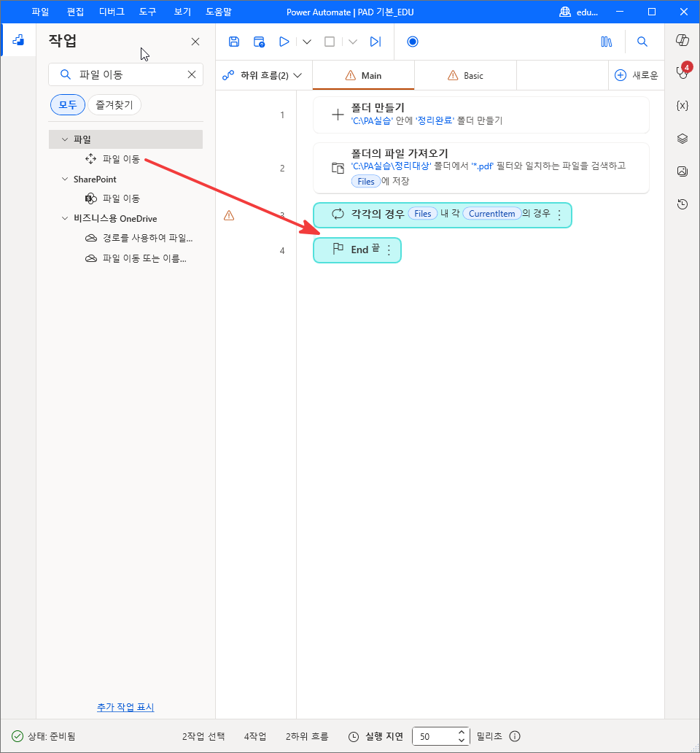
Task: Click the Save as icon in toolbar
Action: [x=259, y=42]
